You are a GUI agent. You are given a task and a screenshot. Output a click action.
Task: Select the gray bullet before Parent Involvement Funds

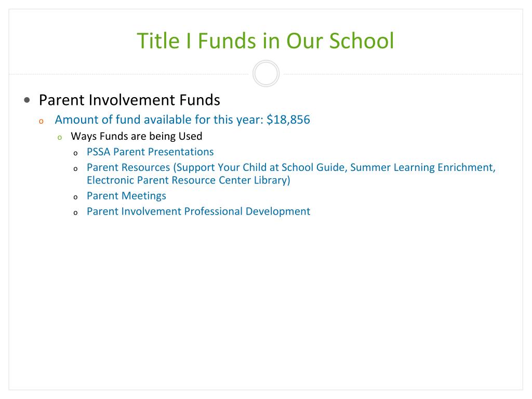pyautogui.click(x=27, y=100)
